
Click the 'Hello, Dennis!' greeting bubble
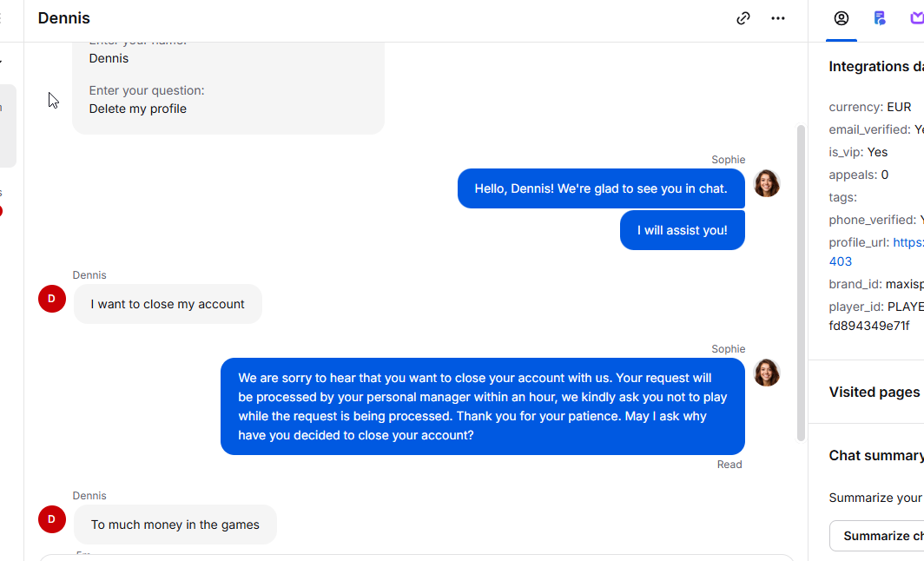pyautogui.click(x=601, y=188)
